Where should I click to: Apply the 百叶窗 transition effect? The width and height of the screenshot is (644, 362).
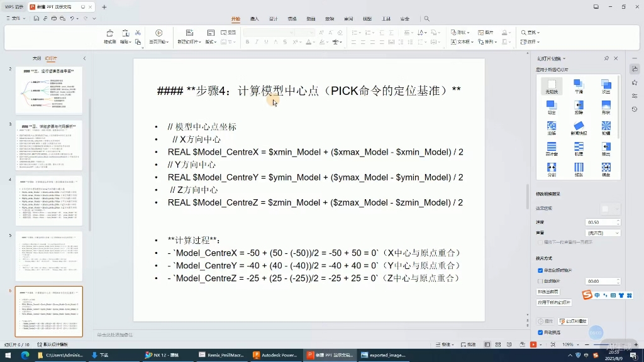pos(552,149)
